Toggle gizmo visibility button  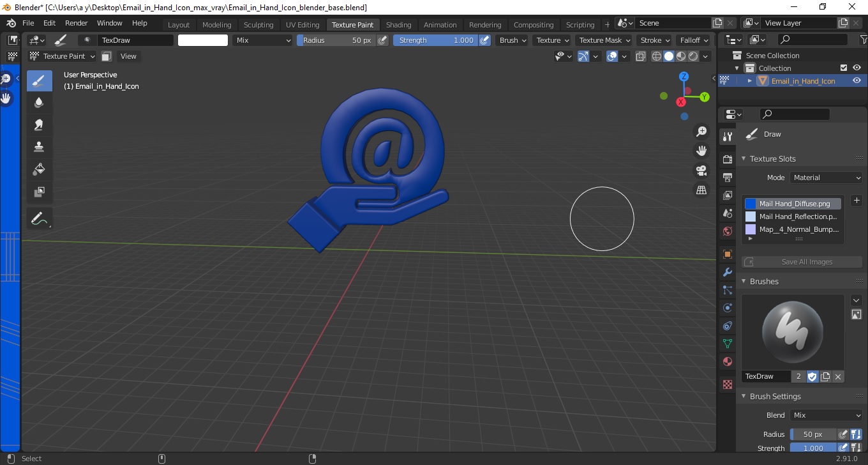[583, 56]
